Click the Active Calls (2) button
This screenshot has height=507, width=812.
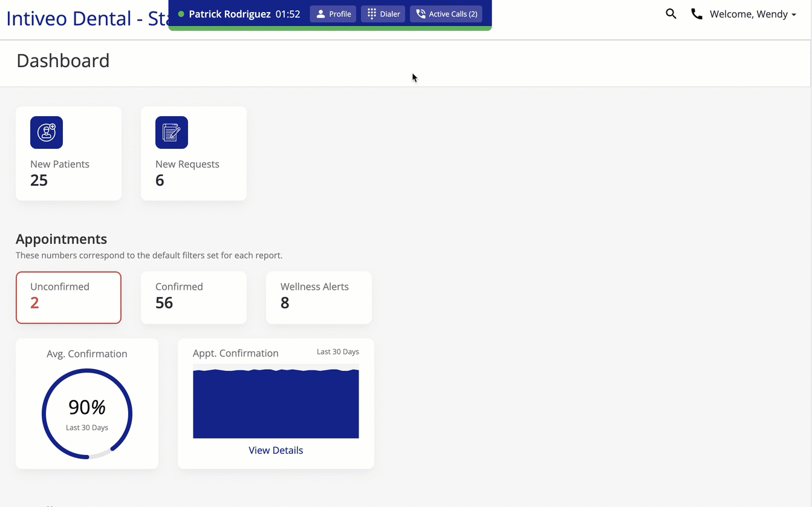[446, 13]
